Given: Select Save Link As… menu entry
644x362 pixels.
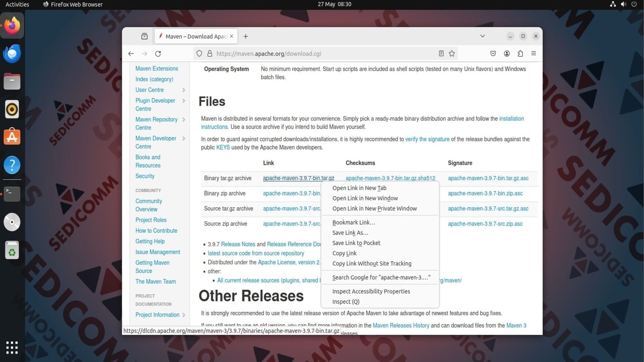Looking at the screenshot, I should pos(350,233).
